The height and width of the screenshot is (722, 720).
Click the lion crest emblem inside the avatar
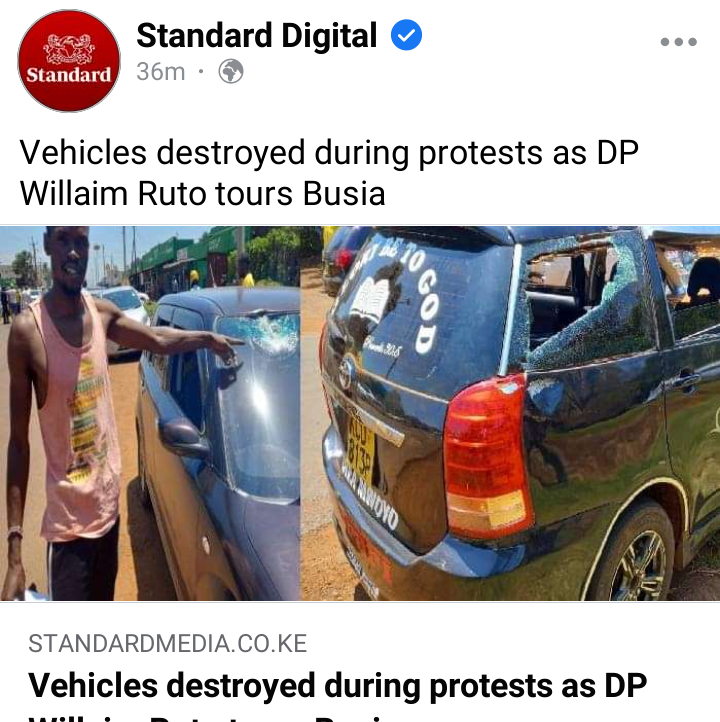(69, 49)
